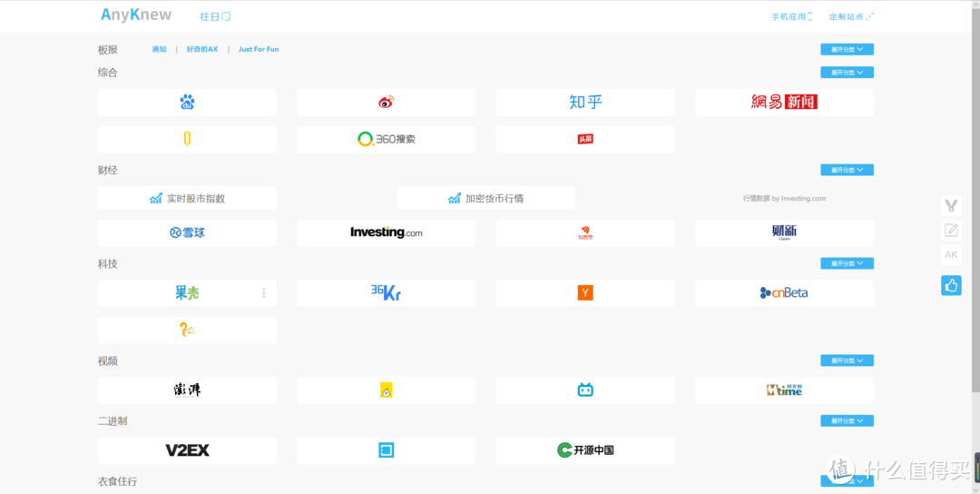Click the 科技 section heading
Viewport: 980px width, 494px height.
pos(107,264)
